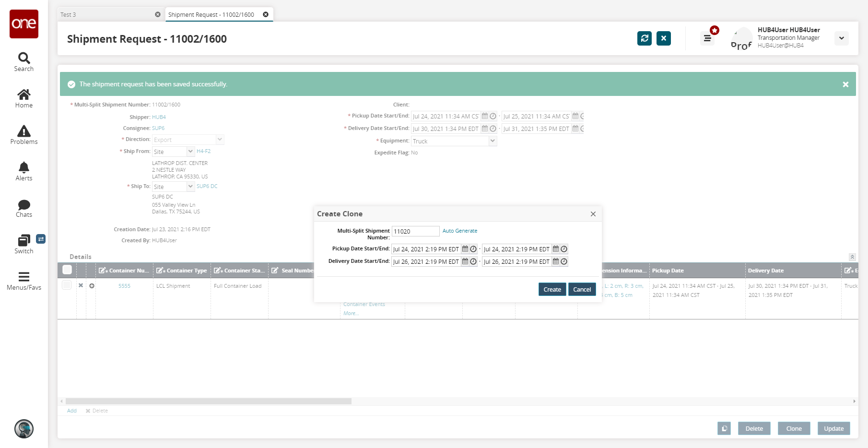Open Menus/Favs in the sidebar

(24, 281)
